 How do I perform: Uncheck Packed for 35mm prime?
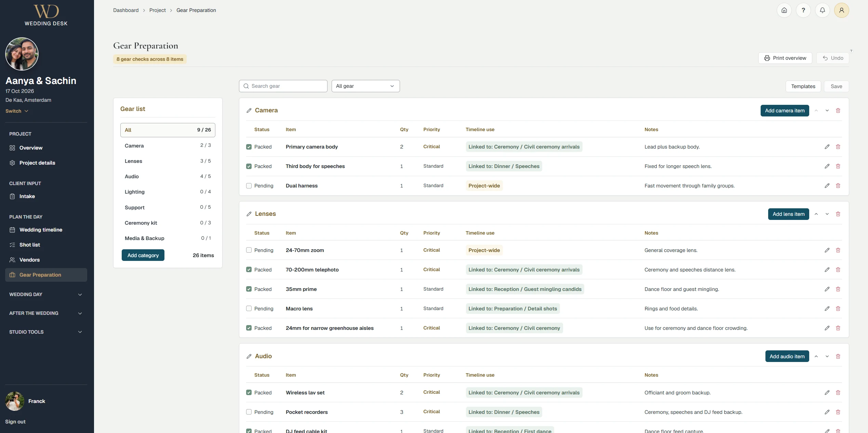tap(249, 289)
